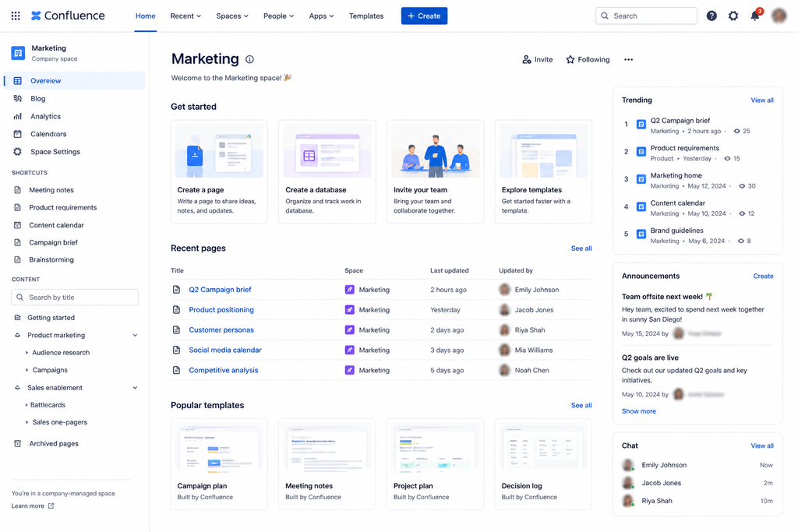The width and height of the screenshot is (798, 532).
Task: Click the Analytics chart icon
Action: tap(18, 117)
